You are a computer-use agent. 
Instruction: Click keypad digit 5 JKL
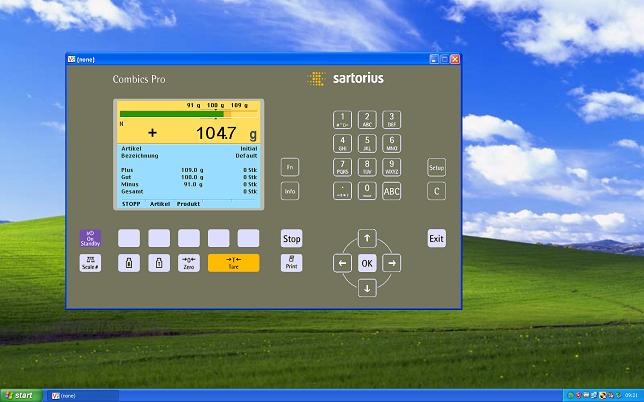[367, 144]
